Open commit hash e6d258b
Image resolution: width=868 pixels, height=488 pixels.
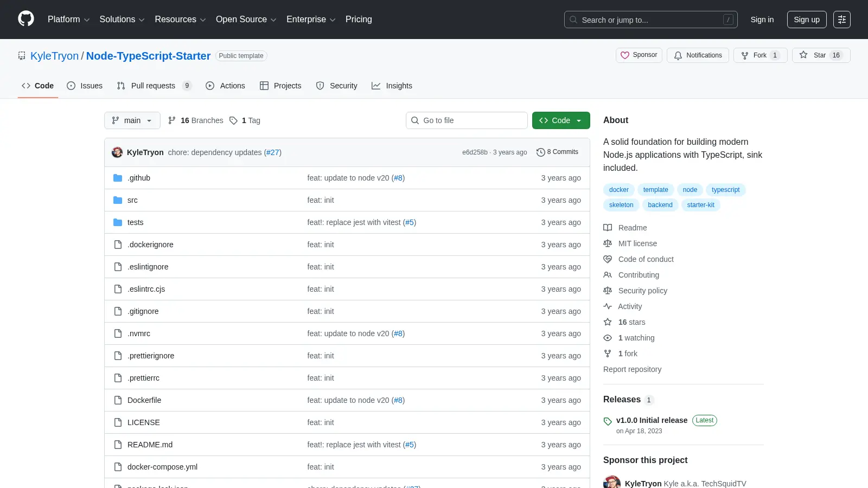pos(475,152)
